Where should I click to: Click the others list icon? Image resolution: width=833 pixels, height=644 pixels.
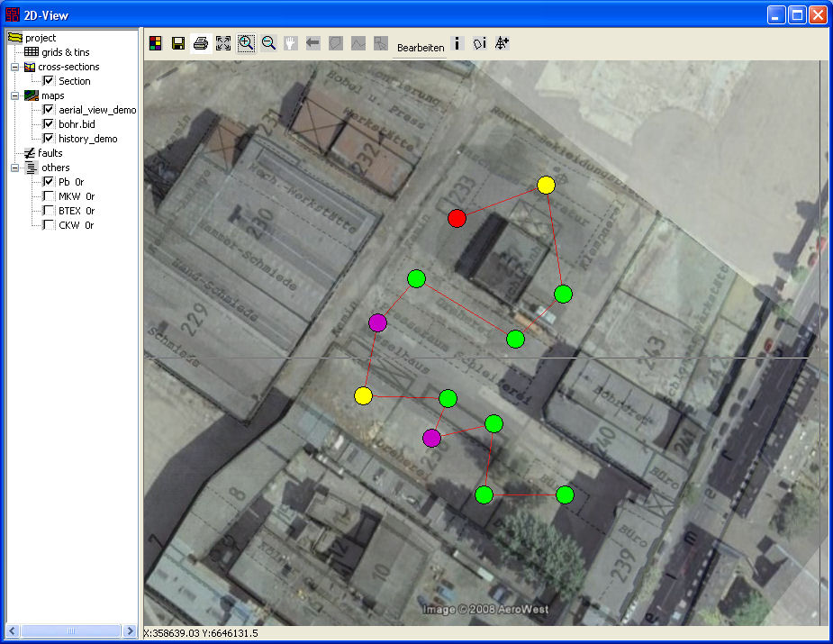(x=32, y=168)
